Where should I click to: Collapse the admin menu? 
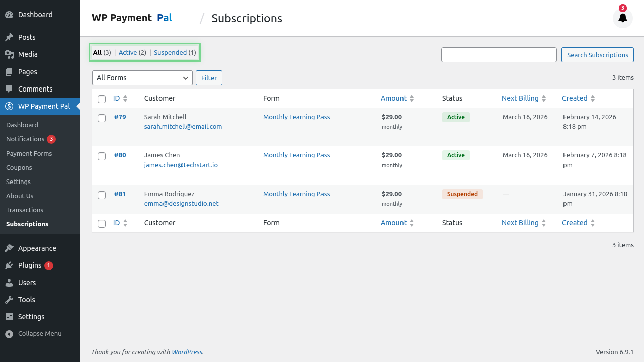click(8, 333)
